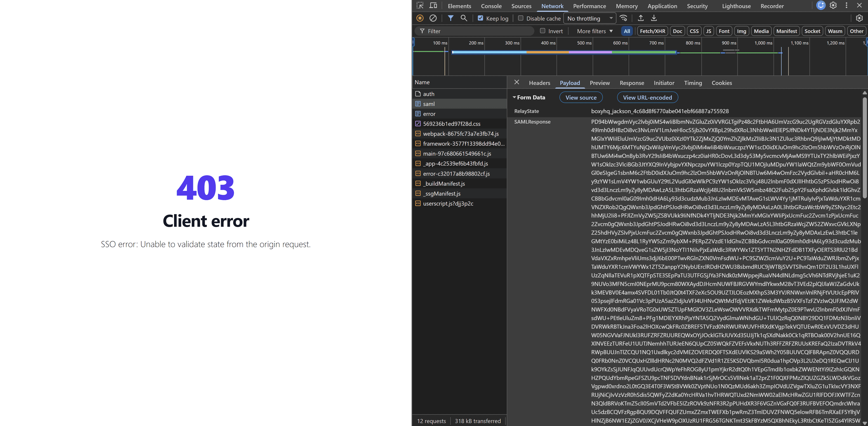
Task: Filter by Media requests
Action: (x=761, y=31)
